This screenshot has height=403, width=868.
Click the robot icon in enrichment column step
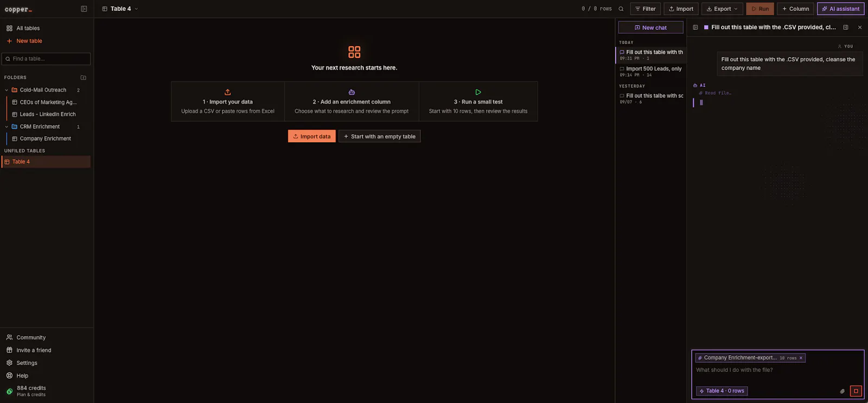click(352, 92)
